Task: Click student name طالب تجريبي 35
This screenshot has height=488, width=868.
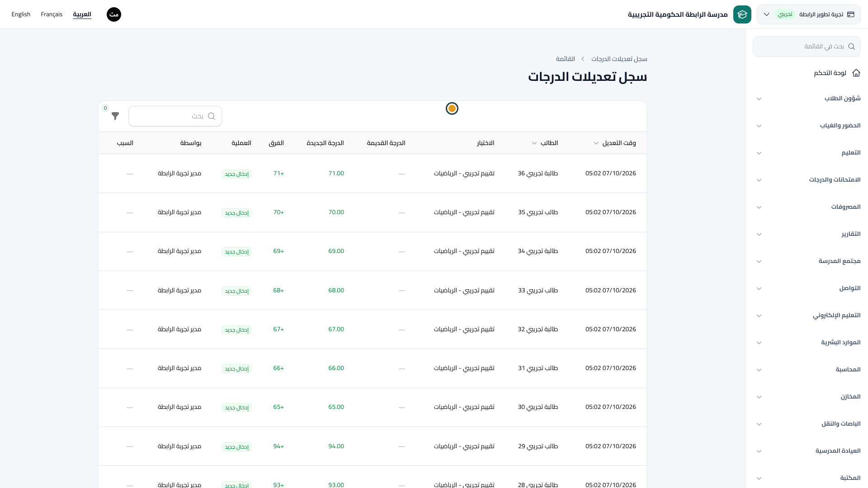Action: click(x=538, y=212)
